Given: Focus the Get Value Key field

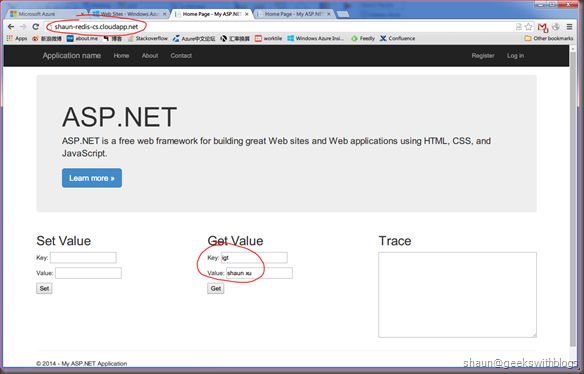Looking at the screenshot, I should pos(254,257).
